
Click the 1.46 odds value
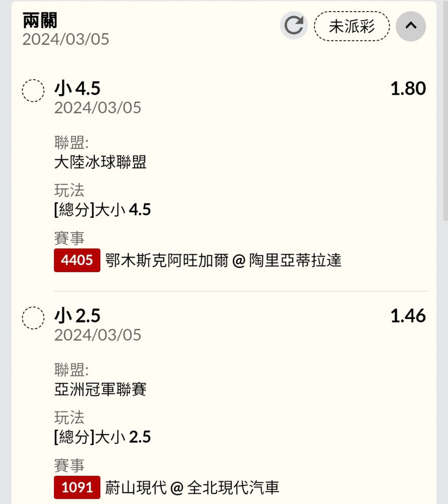408,316
